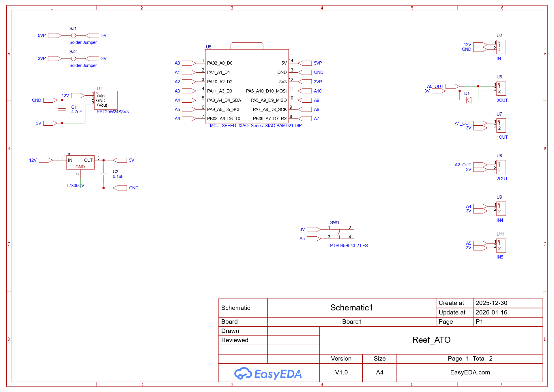Click the A6 net port on U5 pin 7
The width and height of the screenshot is (554, 392).
[189, 118]
